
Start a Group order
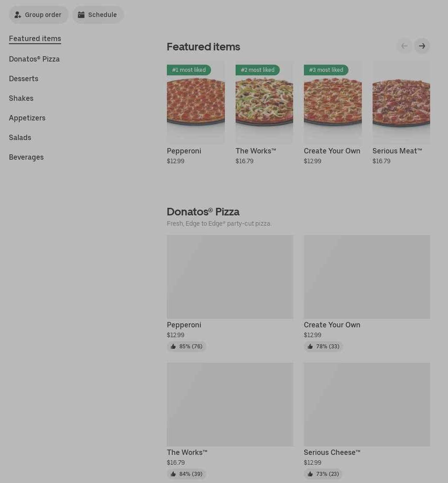pyautogui.click(x=38, y=15)
